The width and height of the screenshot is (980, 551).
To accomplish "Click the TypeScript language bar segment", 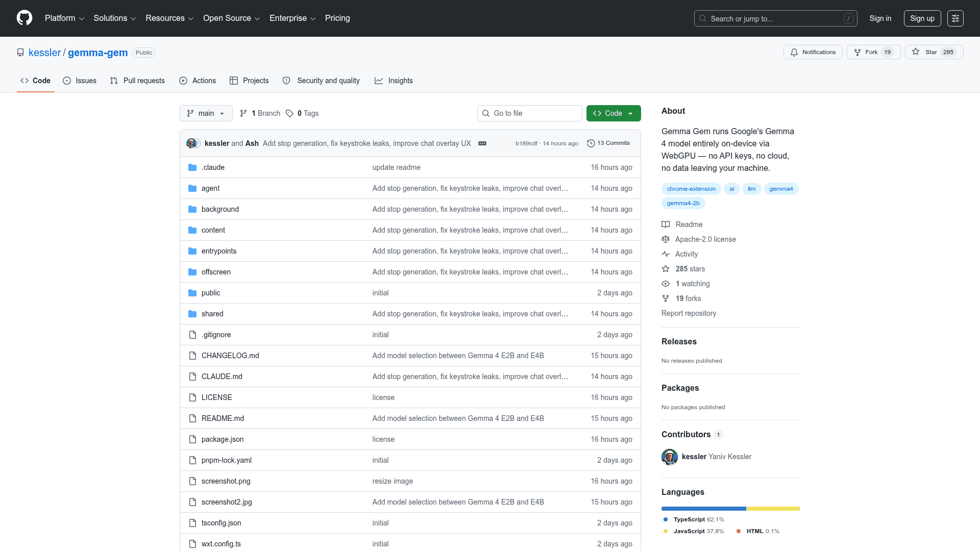I will pos(703,509).
